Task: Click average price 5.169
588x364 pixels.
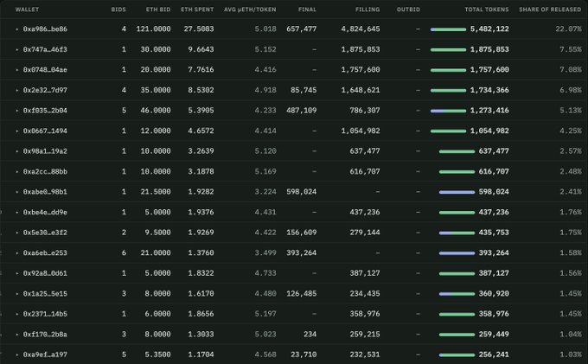Action: (265, 171)
